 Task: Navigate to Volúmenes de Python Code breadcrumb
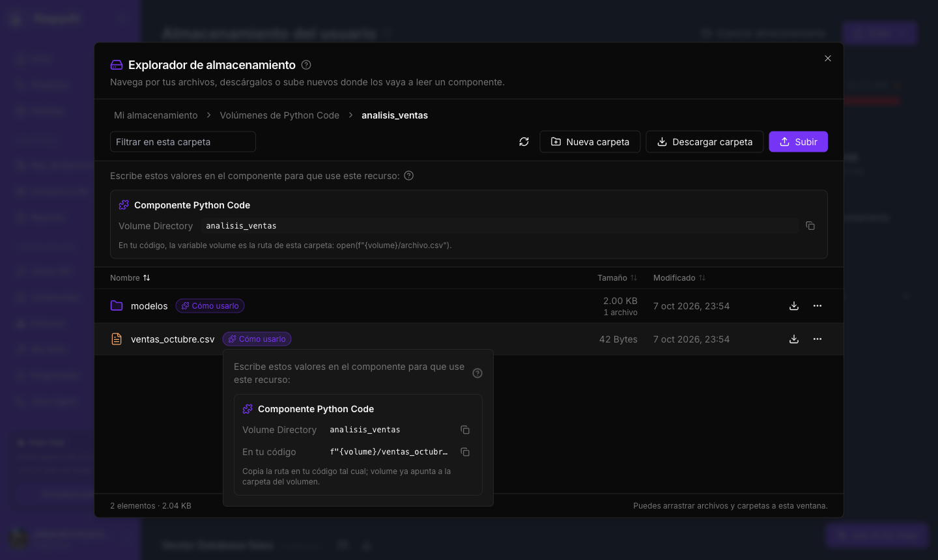[x=279, y=115]
